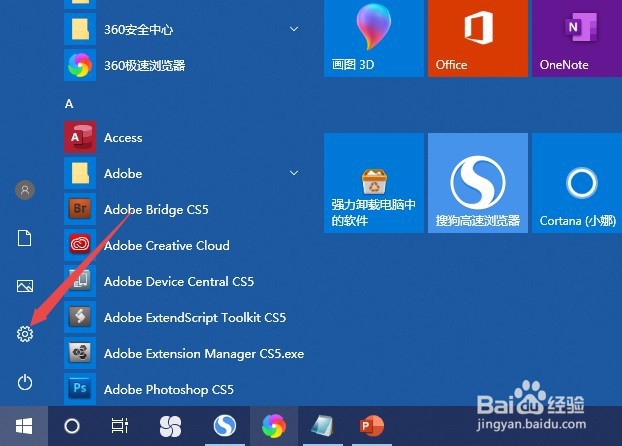Open the notepad app on taskbar
Viewport: 622px width, 446px height.
click(x=323, y=425)
